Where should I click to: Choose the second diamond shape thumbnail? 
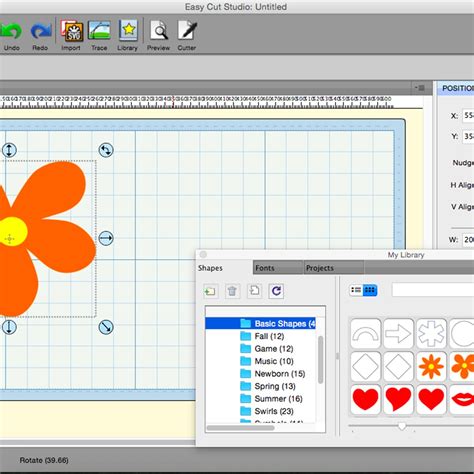pos(398,366)
